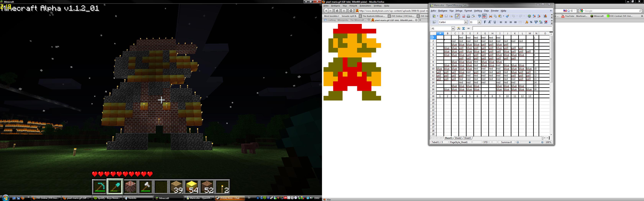Open the Infoga menu in Calc
This screenshot has width=644, height=201.
coord(459,11)
